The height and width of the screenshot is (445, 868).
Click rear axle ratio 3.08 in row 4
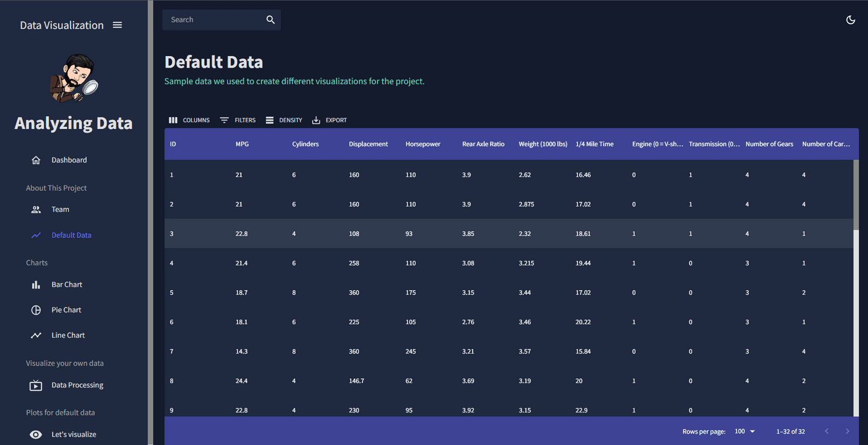468,263
